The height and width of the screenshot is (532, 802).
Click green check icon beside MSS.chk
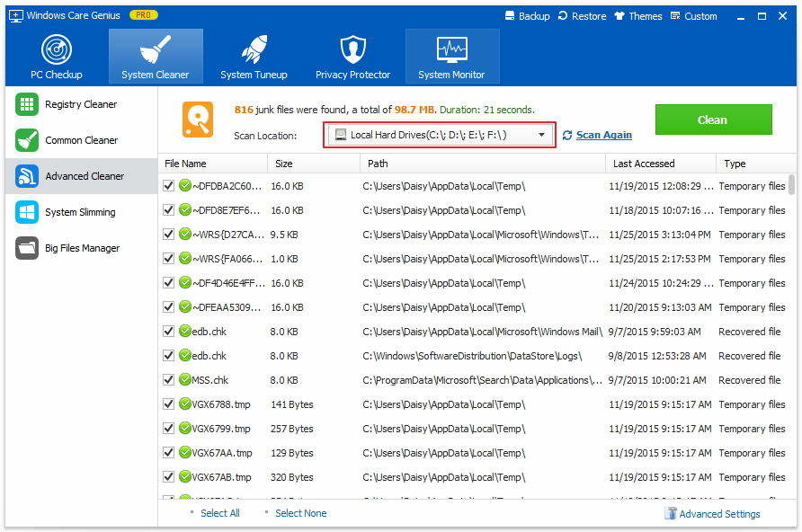point(185,379)
